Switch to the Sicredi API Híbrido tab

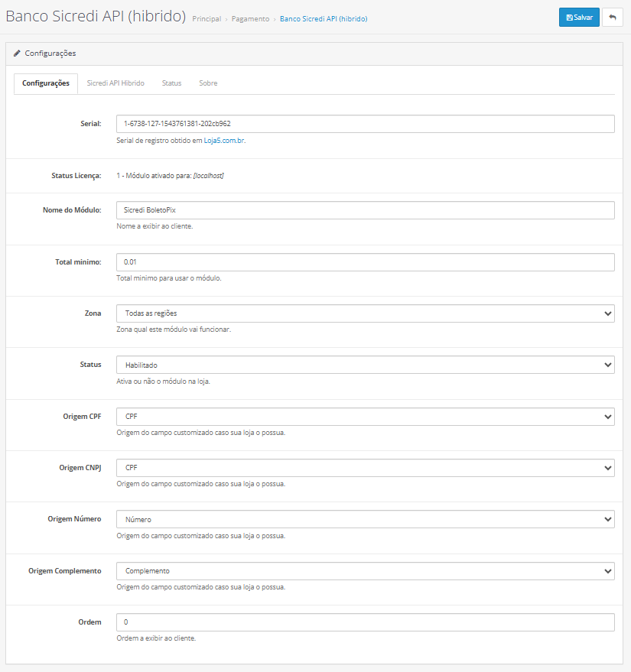tap(115, 83)
